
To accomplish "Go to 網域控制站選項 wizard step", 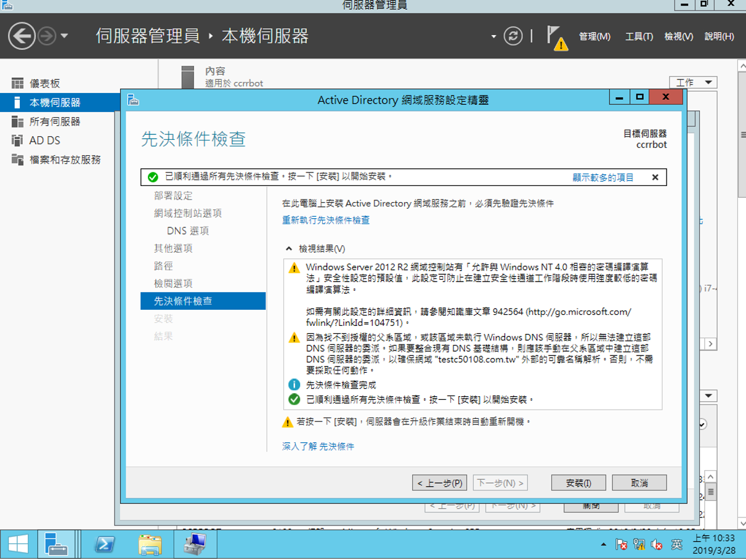I will tap(188, 213).
